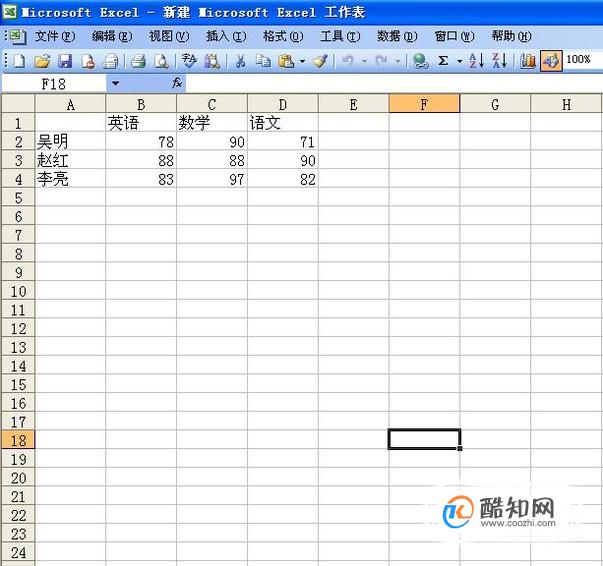The width and height of the screenshot is (603, 566).
Task: Open the 视图(V) menu
Action: [169, 37]
